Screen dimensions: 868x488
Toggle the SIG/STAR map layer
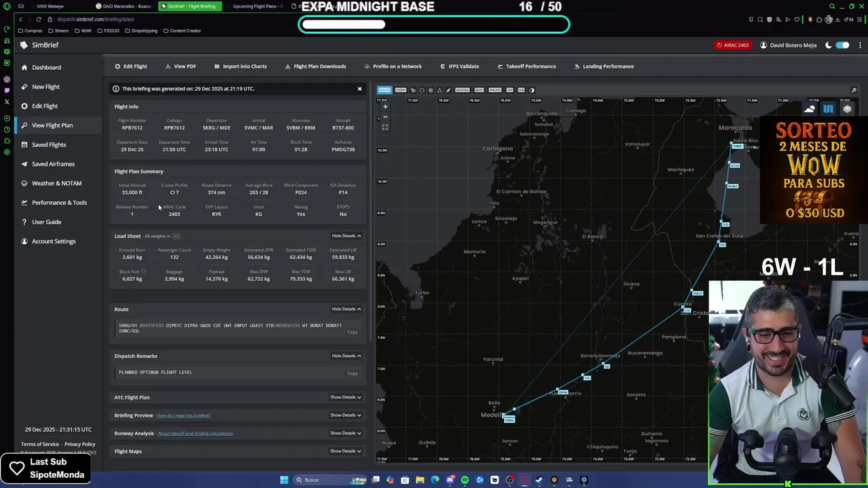coord(462,90)
